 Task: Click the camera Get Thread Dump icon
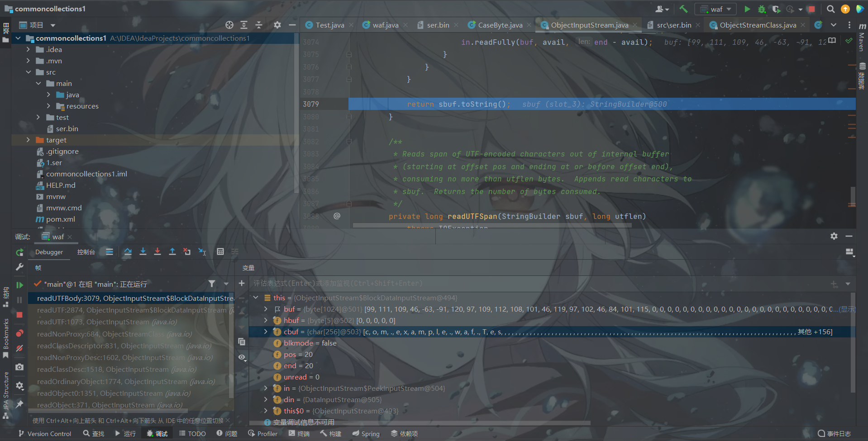click(x=19, y=367)
